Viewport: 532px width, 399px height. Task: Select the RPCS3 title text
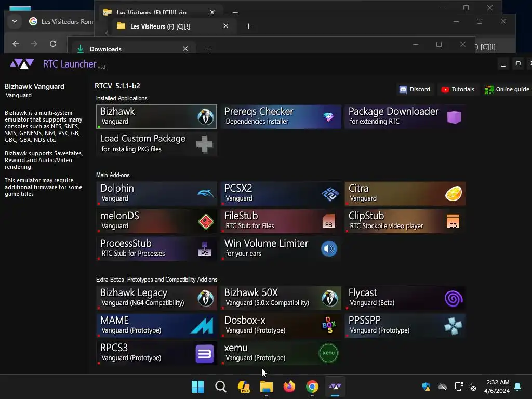pyautogui.click(x=114, y=348)
